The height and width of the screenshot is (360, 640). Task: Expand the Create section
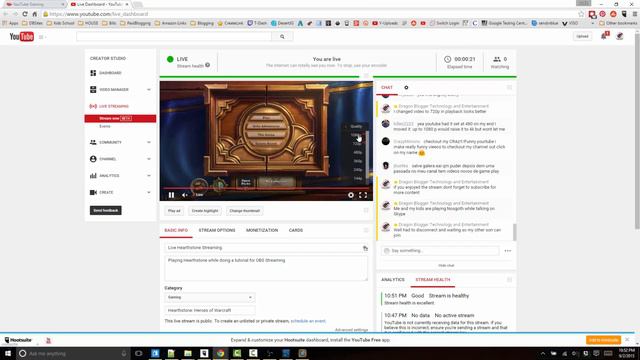pyautogui.click(x=149, y=192)
